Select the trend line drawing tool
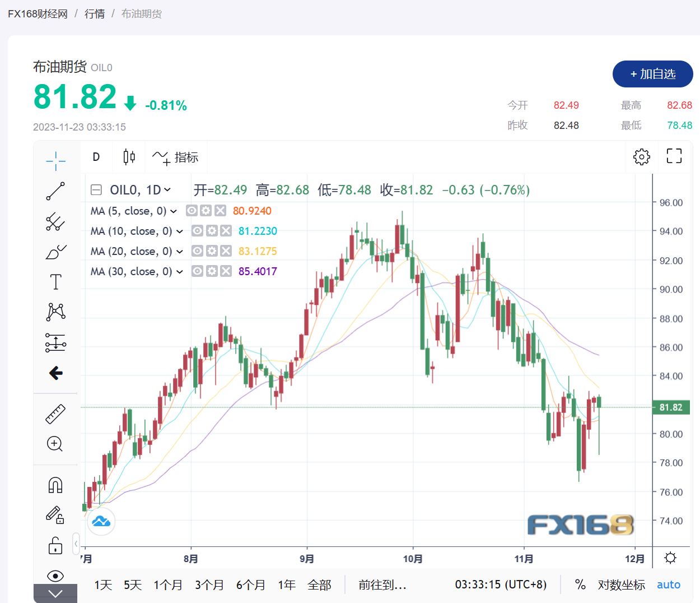This screenshot has width=700, height=603. tap(55, 191)
